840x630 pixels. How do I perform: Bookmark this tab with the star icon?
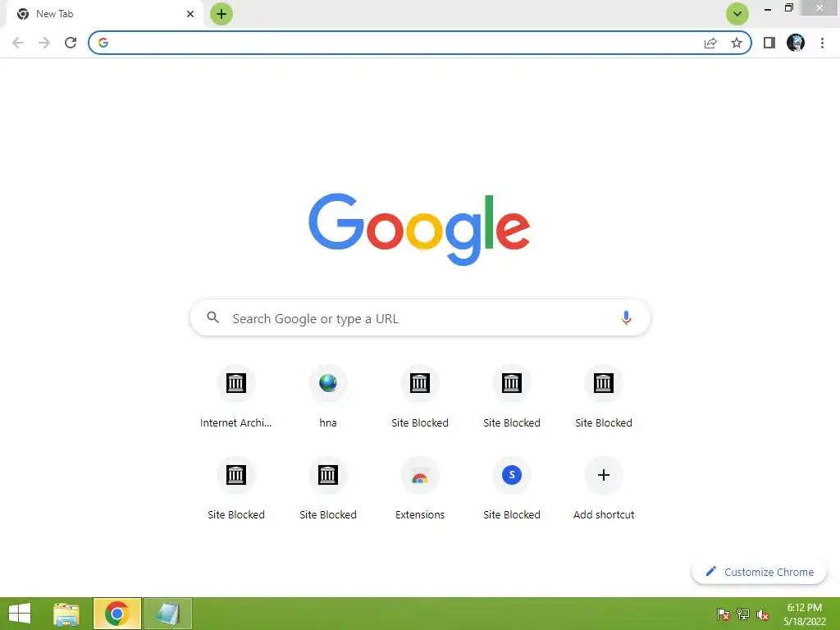(x=737, y=43)
